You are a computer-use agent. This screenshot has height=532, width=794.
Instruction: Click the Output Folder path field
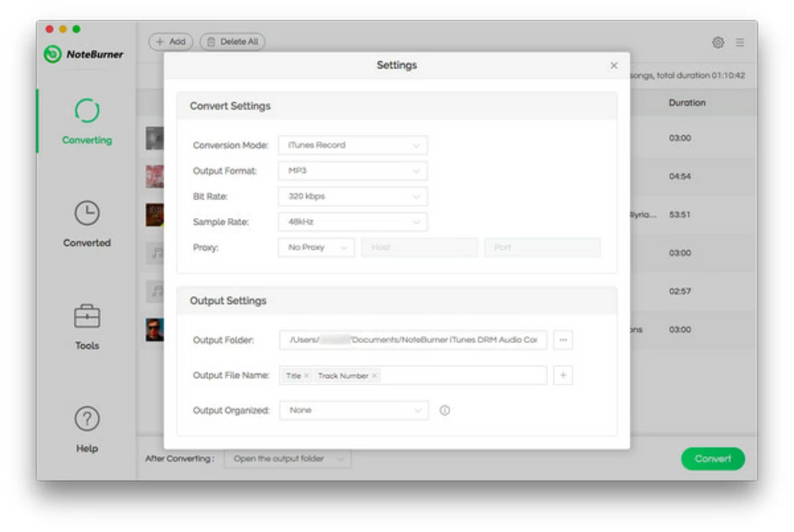coord(413,340)
